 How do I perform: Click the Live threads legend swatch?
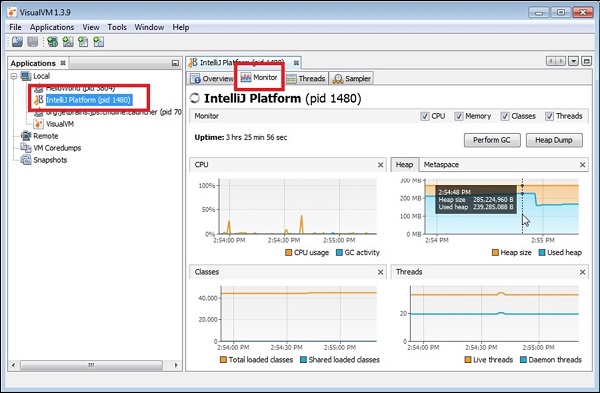click(468, 360)
